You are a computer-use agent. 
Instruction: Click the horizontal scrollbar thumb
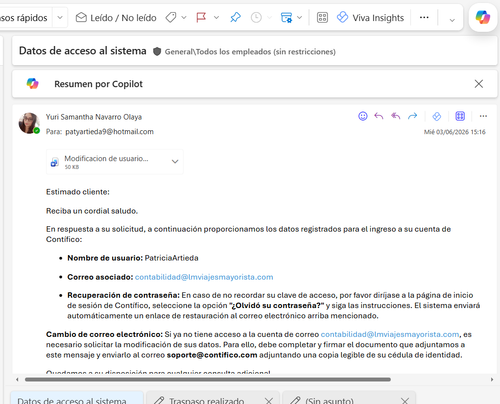coord(208,379)
